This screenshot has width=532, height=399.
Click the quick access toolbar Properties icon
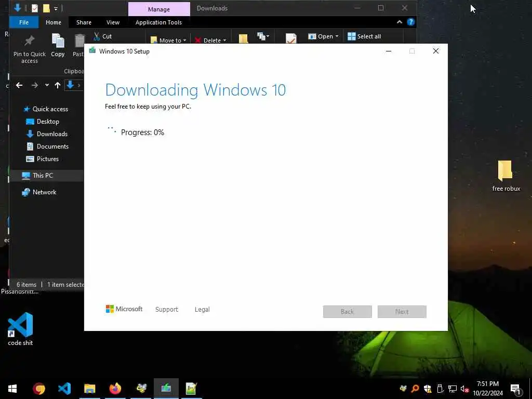[x=35, y=8]
